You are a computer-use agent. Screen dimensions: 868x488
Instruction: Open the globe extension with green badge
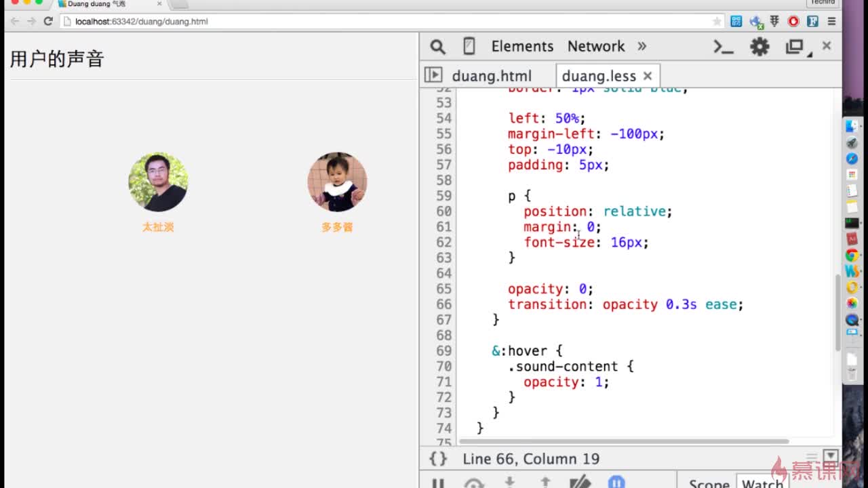pos(756,22)
